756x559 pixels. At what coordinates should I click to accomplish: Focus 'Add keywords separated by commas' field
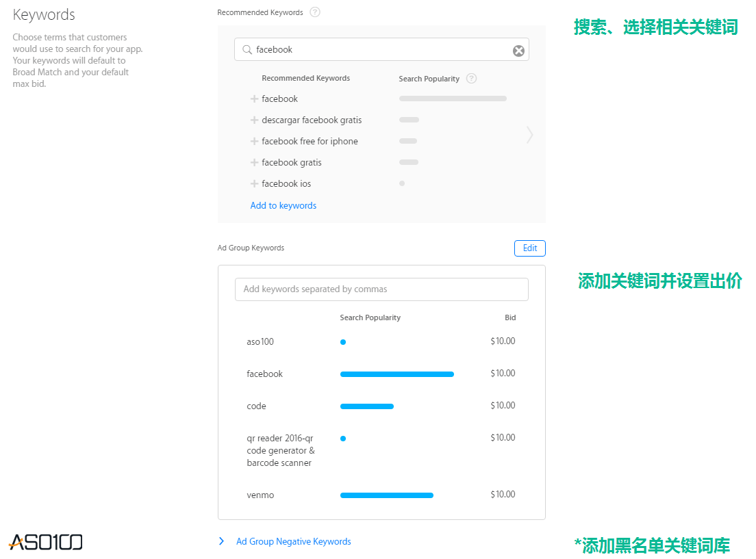(381, 289)
